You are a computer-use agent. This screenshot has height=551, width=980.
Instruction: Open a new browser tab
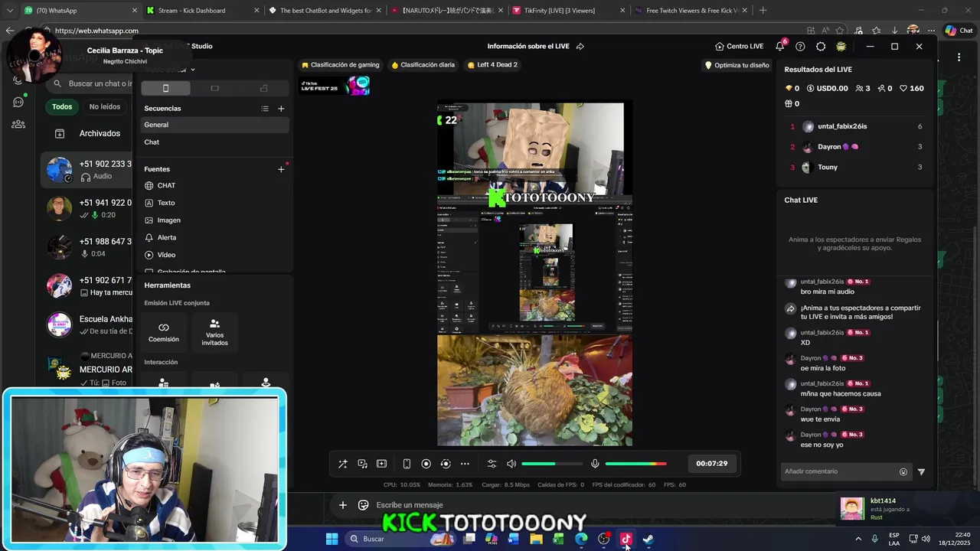coord(763,11)
